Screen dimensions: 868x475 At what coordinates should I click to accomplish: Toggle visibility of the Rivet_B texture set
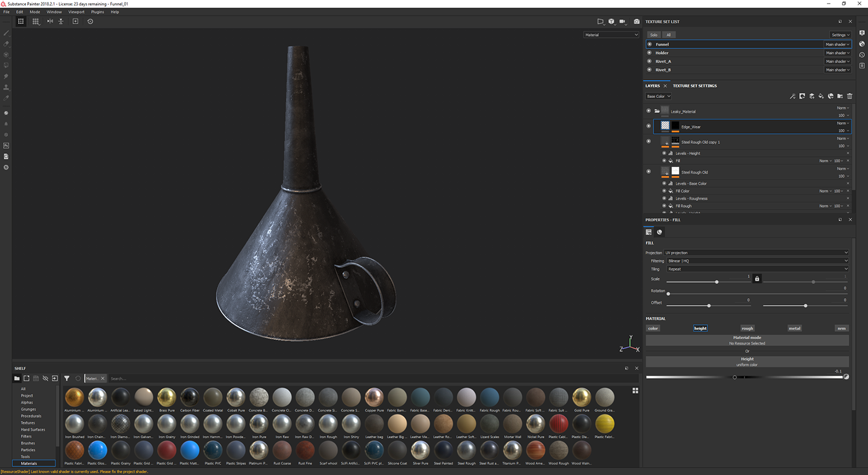649,70
